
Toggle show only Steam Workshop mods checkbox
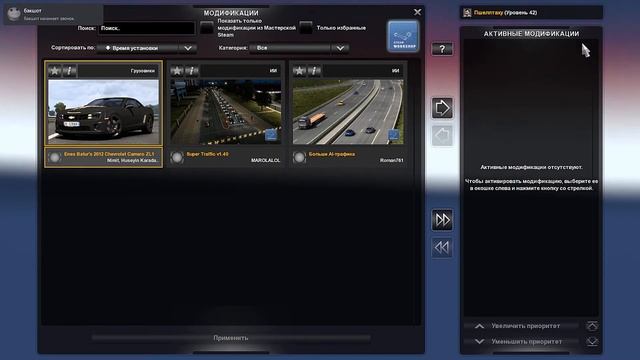(x=207, y=28)
